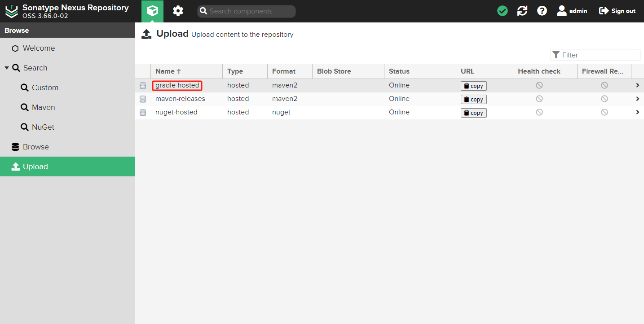Click the Filter input field

coord(600,55)
